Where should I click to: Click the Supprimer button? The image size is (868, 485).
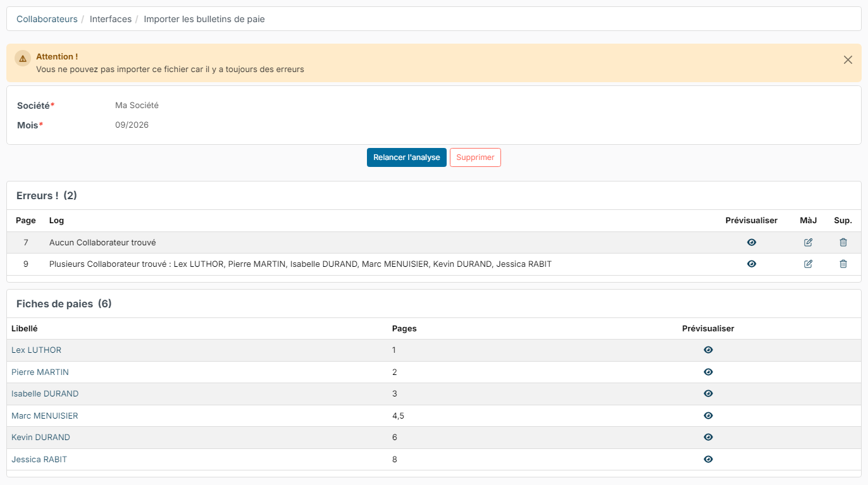(475, 157)
